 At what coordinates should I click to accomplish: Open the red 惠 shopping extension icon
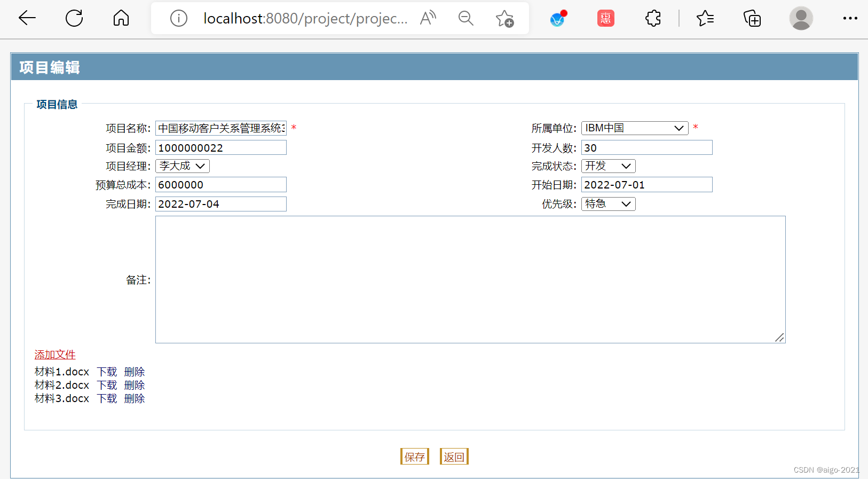[x=606, y=19]
